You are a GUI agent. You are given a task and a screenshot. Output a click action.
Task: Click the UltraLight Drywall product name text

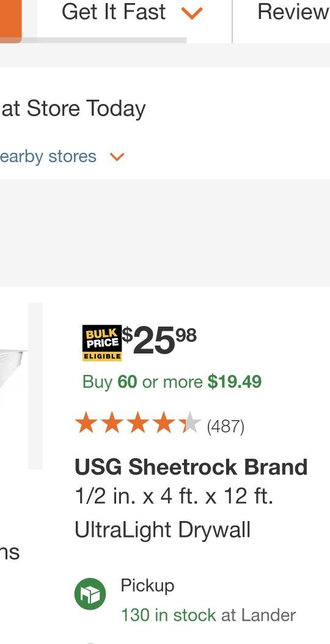pyautogui.click(x=163, y=530)
